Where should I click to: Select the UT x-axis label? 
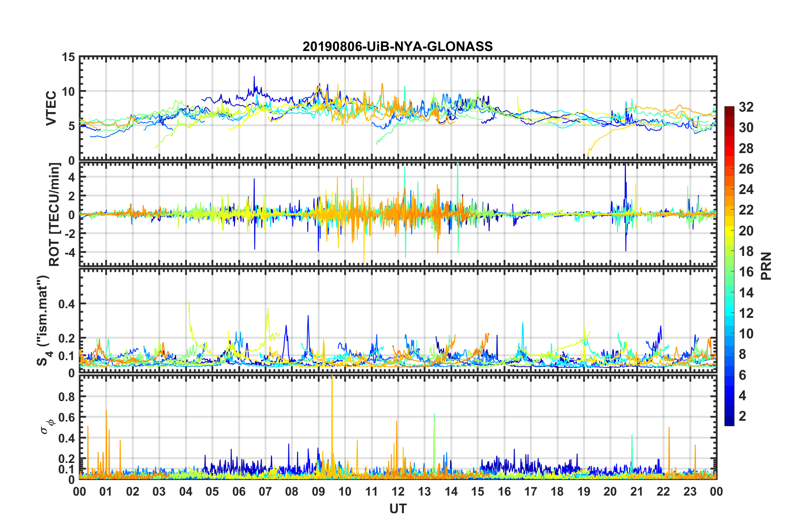[398, 509]
